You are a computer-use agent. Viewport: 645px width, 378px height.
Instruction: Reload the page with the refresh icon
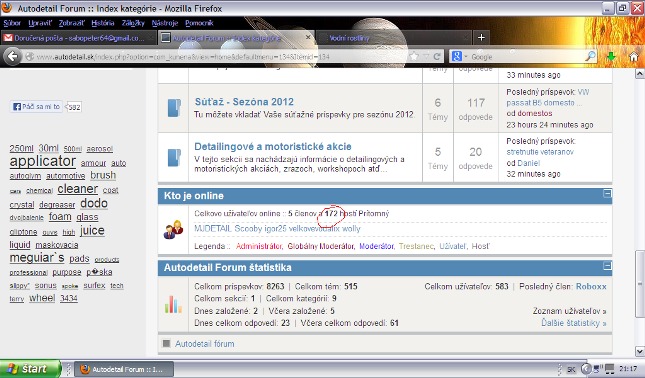pyautogui.click(x=437, y=56)
